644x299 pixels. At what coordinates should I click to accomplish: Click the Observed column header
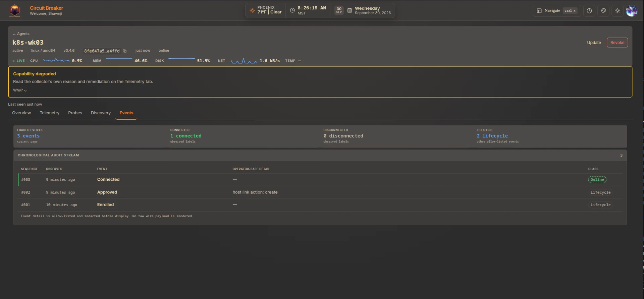pos(54,169)
